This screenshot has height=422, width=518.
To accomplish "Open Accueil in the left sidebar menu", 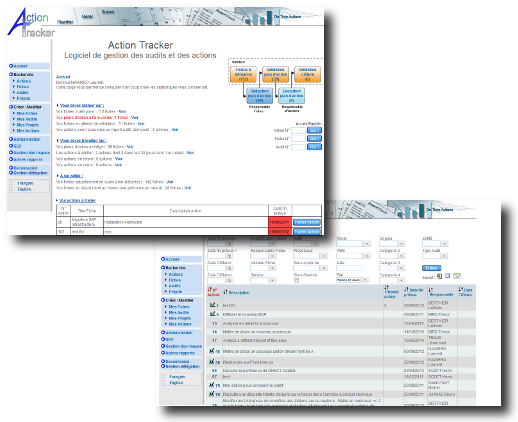I will pyautogui.click(x=20, y=66).
